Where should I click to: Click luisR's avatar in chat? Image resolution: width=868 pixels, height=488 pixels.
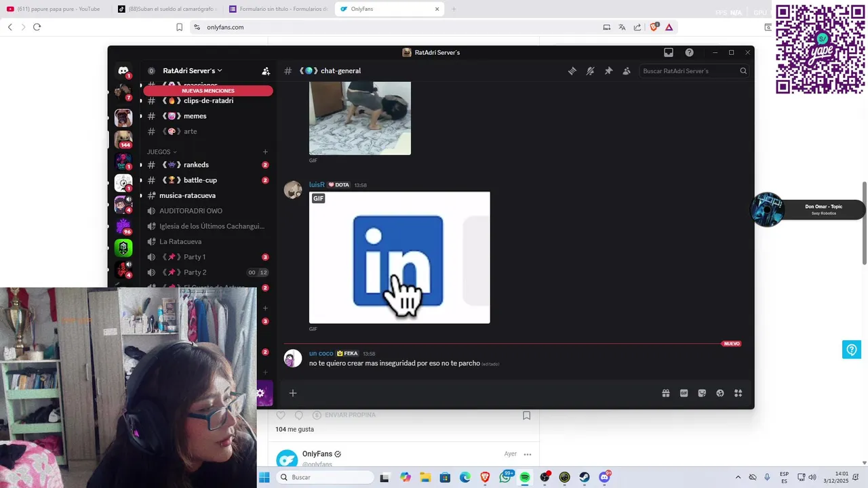click(293, 190)
